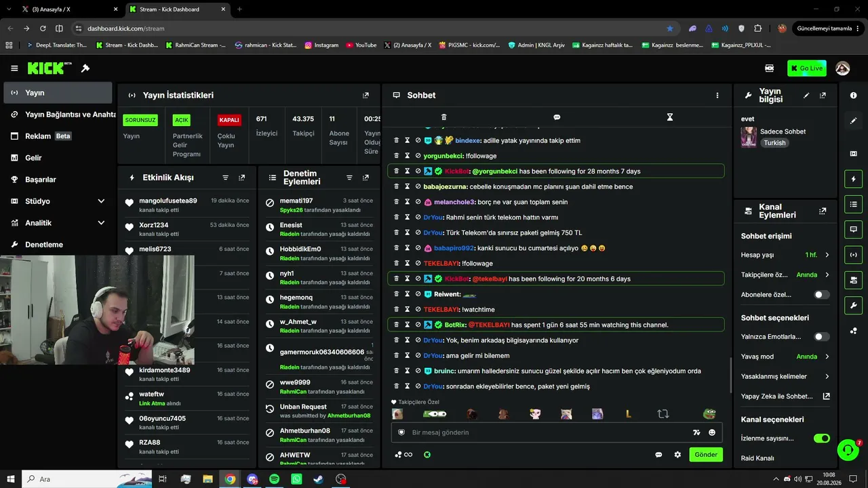Screen dimensions: 868x488
Task: Click the Sadece Sohbet category thumbnail
Action: [749, 137]
